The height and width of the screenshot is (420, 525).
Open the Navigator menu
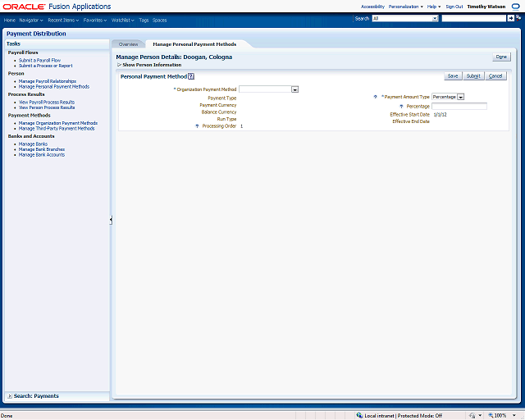click(31, 20)
